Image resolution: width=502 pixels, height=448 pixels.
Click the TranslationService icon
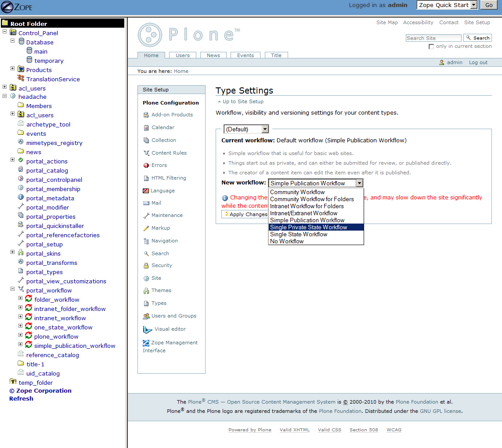[21, 78]
